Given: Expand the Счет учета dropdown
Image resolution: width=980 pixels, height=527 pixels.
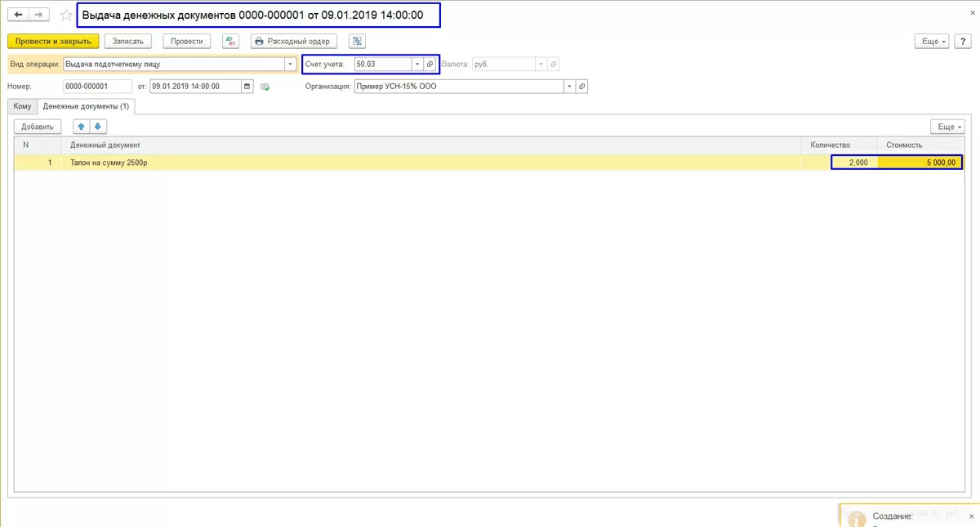Looking at the screenshot, I should (x=417, y=64).
